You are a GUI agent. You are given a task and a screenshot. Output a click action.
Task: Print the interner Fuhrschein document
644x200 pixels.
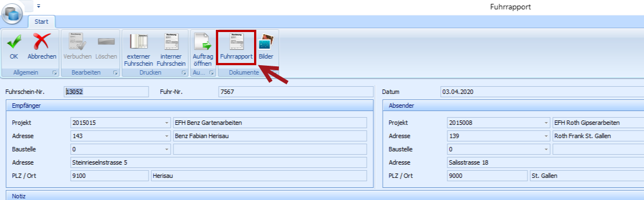[171, 49]
